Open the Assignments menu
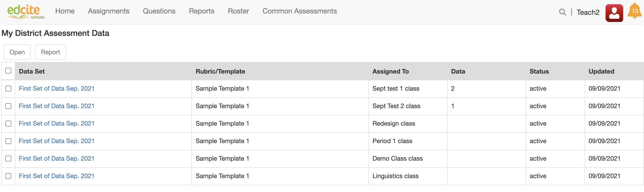The height and width of the screenshot is (192, 644). (x=109, y=11)
